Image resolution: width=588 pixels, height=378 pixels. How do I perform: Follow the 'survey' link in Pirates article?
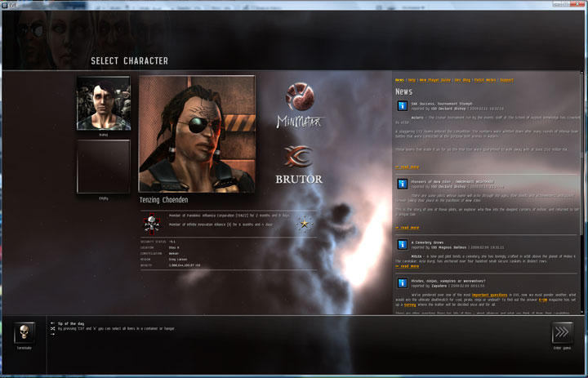tap(410, 305)
